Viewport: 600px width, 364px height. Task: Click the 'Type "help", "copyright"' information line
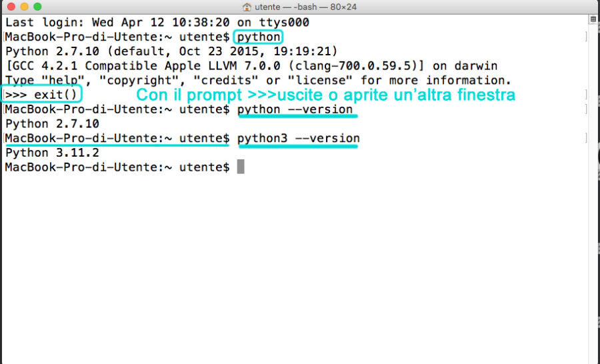pyautogui.click(x=258, y=81)
